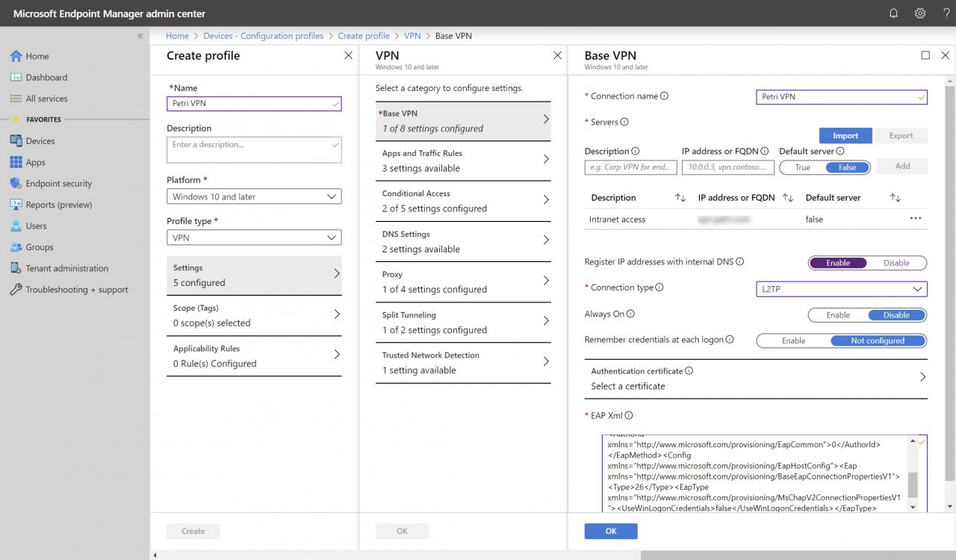This screenshot has width=956, height=560.
Task: Disable Always On option
Action: coord(896,315)
